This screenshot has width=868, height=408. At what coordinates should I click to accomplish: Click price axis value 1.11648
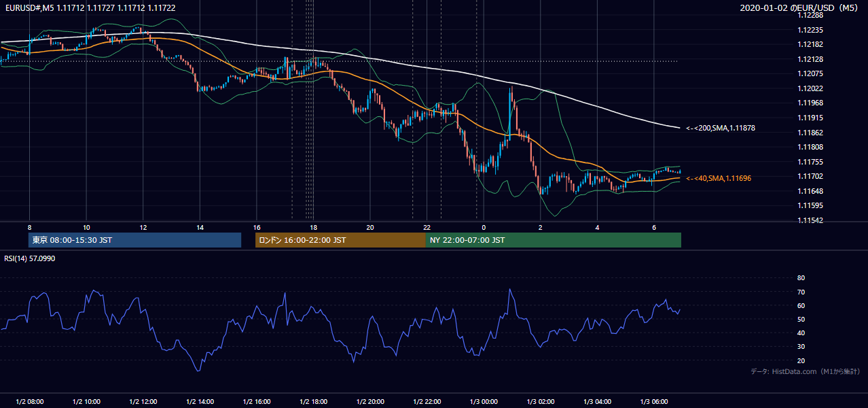811,191
